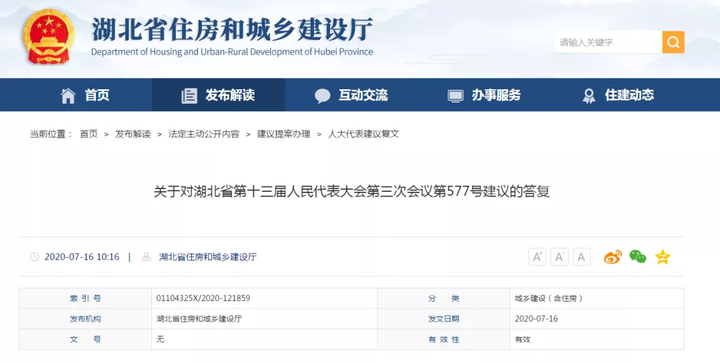
Task: Click the national emblem logo
Action: (49, 36)
